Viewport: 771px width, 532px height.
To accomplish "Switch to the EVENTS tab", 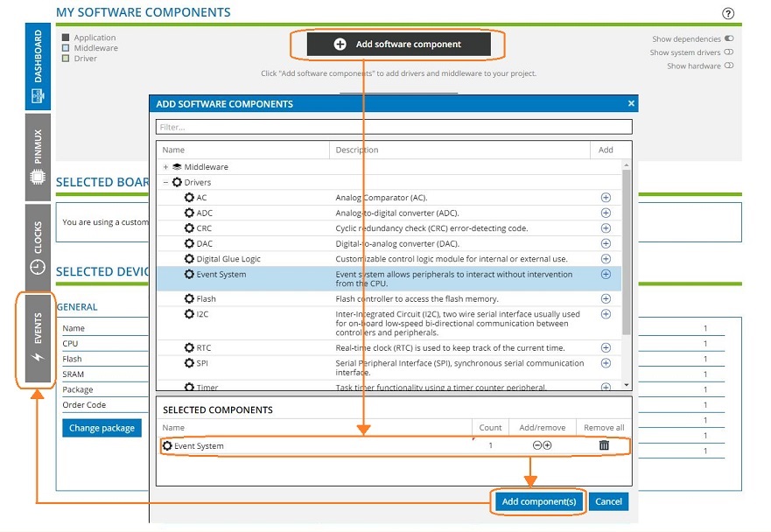I will (36, 337).
